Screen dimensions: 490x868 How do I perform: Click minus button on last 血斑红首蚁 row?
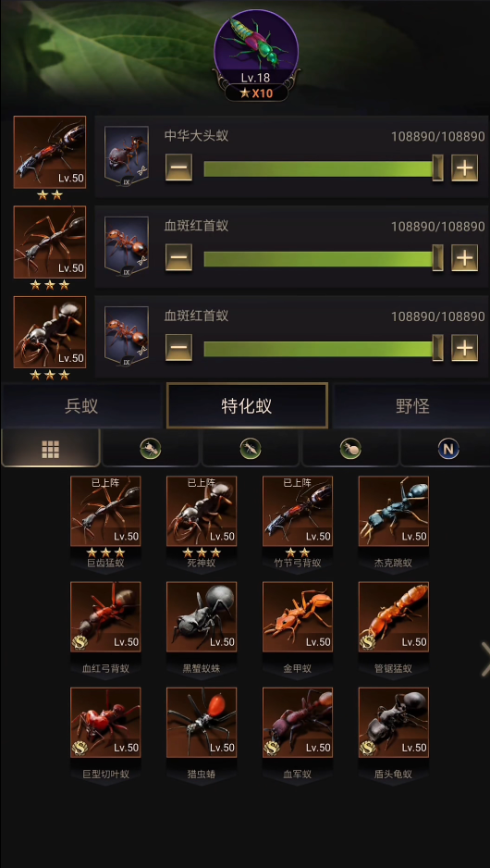178,348
